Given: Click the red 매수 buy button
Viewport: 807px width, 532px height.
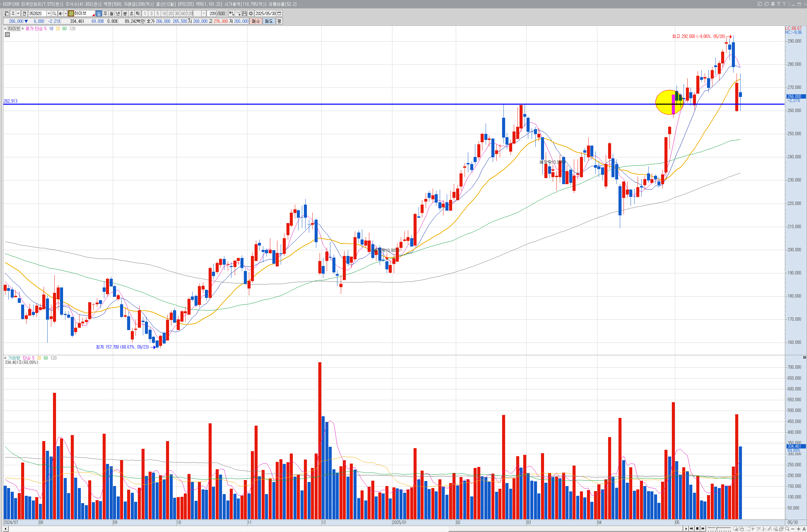Looking at the screenshot, I should tap(256, 21).
